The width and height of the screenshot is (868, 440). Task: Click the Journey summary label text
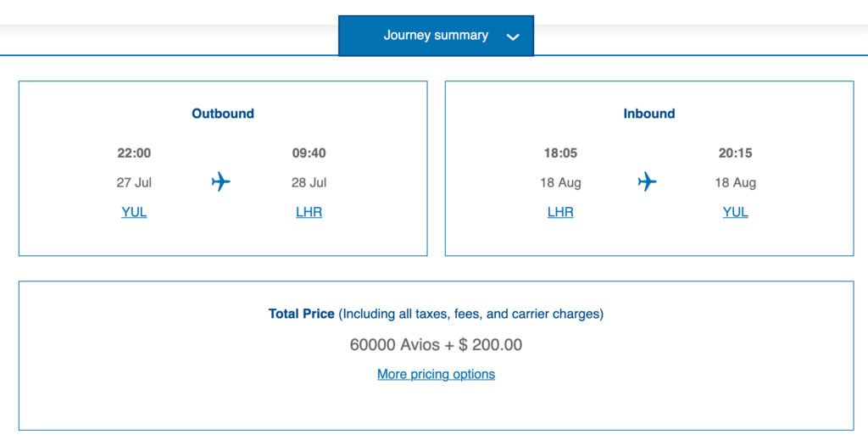tap(436, 36)
